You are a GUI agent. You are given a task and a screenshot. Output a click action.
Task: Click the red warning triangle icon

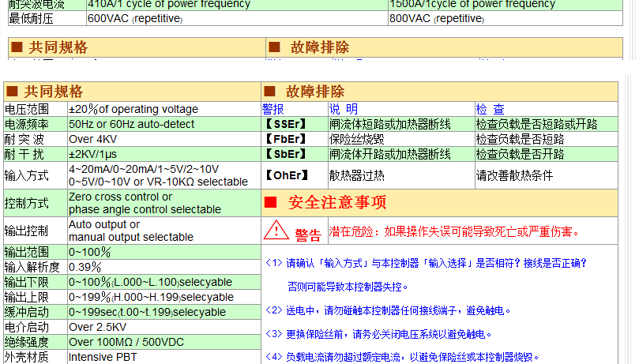276,231
